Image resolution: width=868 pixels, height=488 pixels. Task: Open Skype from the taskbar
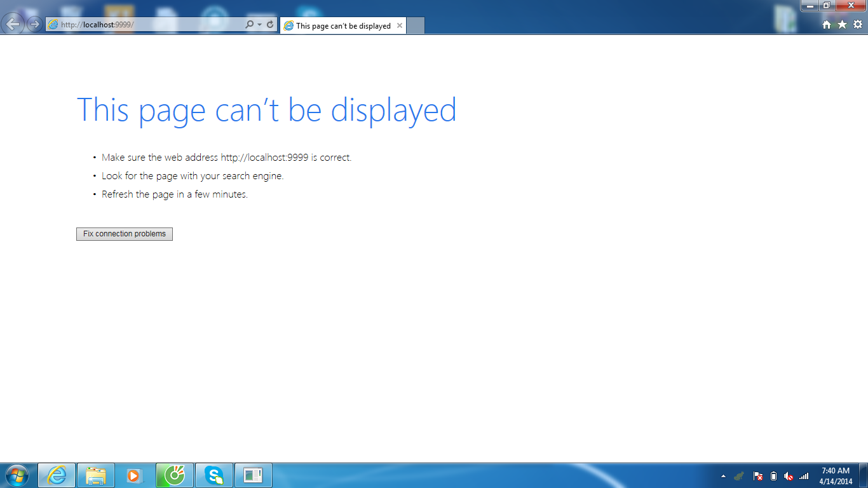pyautogui.click(x=214, y=475)
